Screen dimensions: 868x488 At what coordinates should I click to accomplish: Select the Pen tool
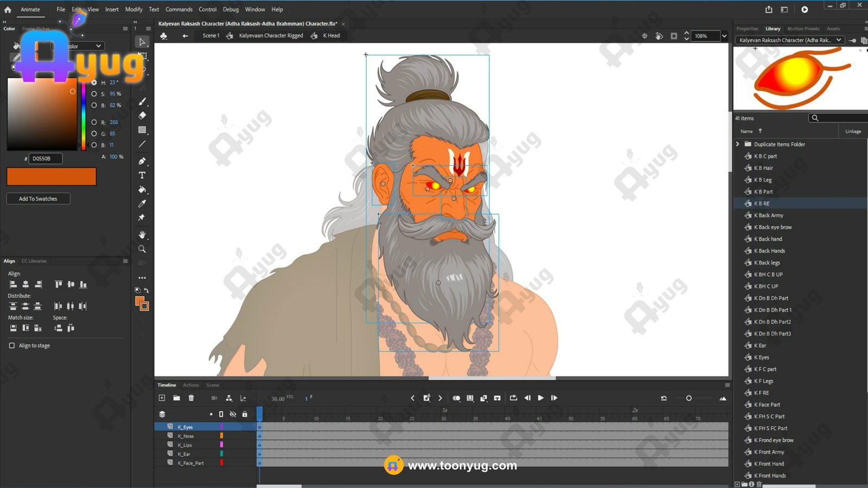point(142,161)
